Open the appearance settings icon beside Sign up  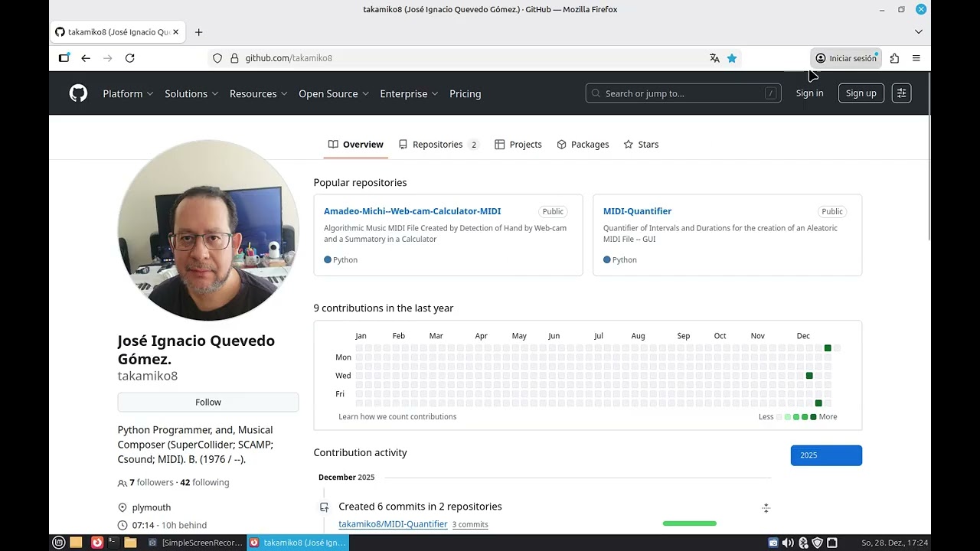click(901, 93)
